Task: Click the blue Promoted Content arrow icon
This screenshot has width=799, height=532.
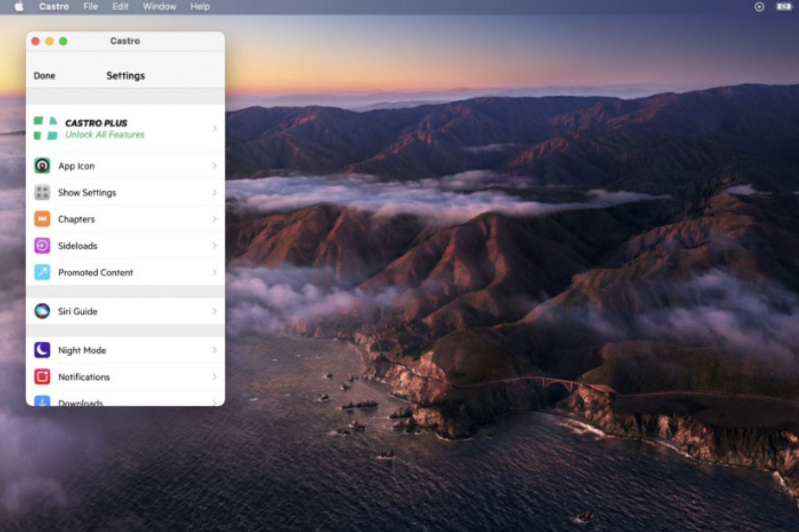Action: pyautogui.click(x=42, y=272)
